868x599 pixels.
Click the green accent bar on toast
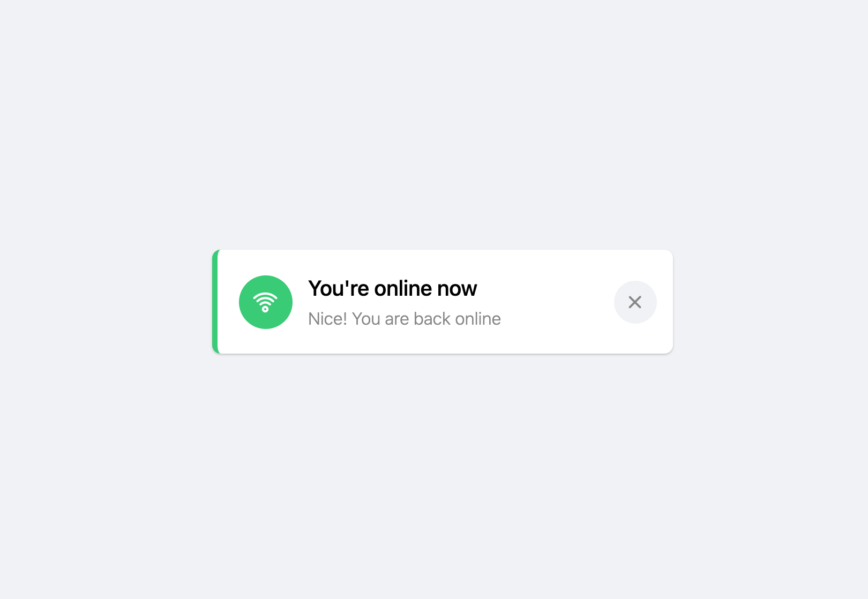(x=215, y=302)
